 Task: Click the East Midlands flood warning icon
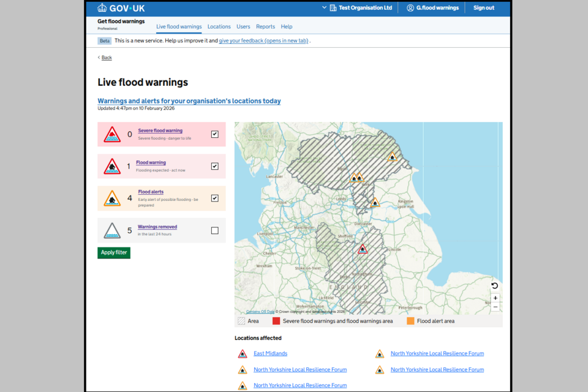point(243,354)
